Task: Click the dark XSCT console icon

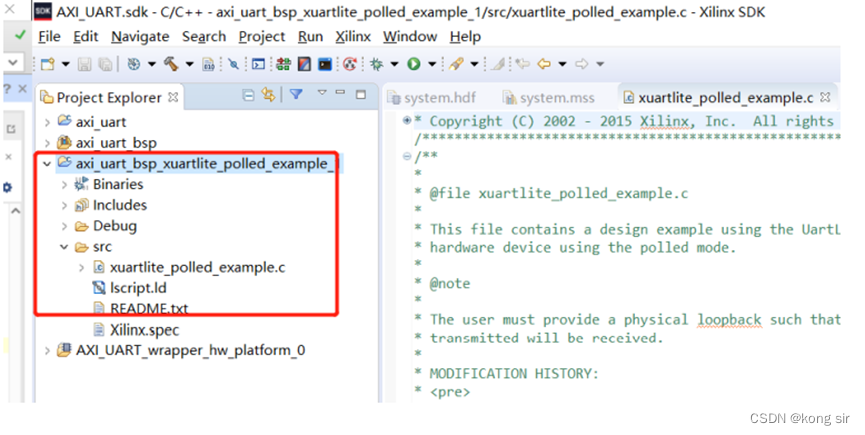Action: pos(325,64)
